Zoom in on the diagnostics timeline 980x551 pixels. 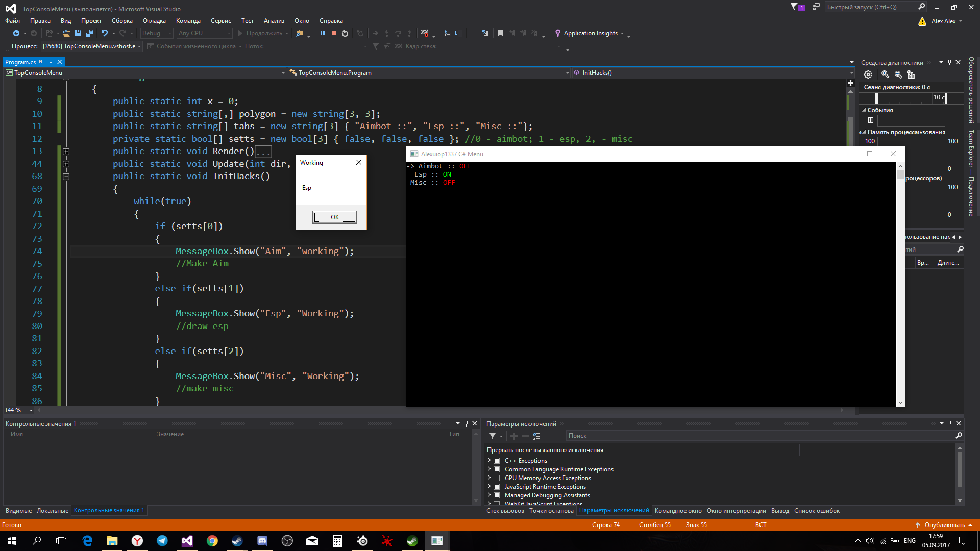pos(886,74)
